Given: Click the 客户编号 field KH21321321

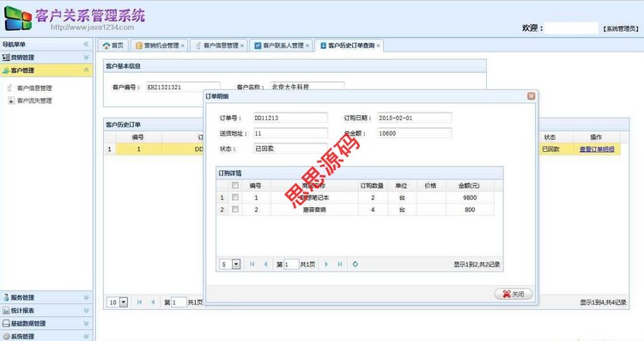Looking at the screenshot, I should (x=183, y=87).
